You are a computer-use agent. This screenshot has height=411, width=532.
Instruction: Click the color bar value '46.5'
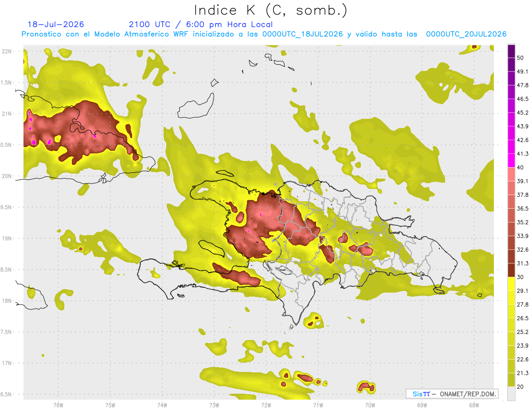[523, 99]
